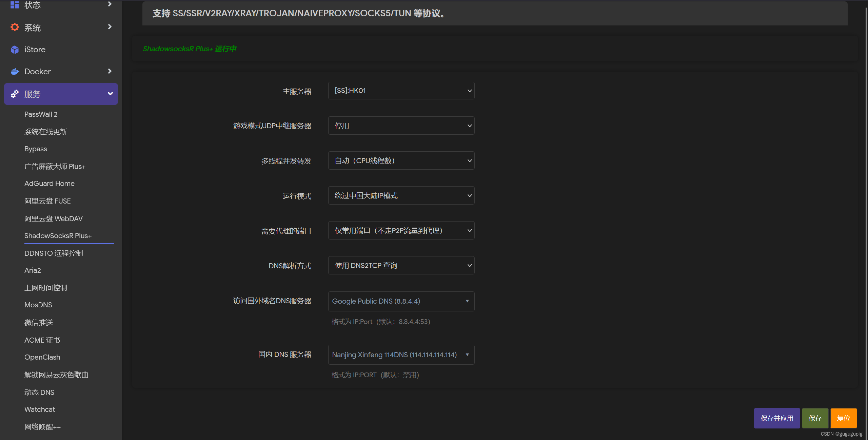Click the 状态 dashboard icon

point(15,5)
